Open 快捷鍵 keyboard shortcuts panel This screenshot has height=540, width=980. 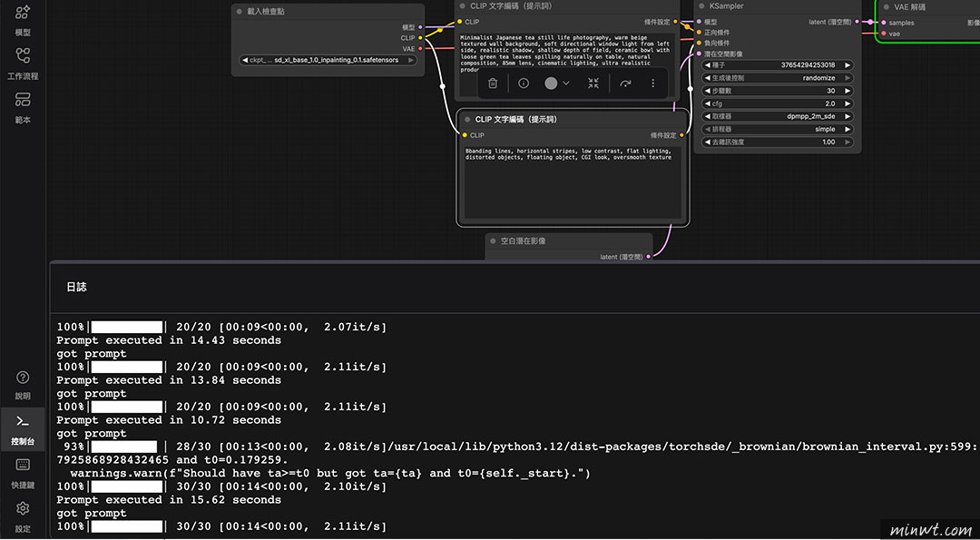(x=23, y=471)
